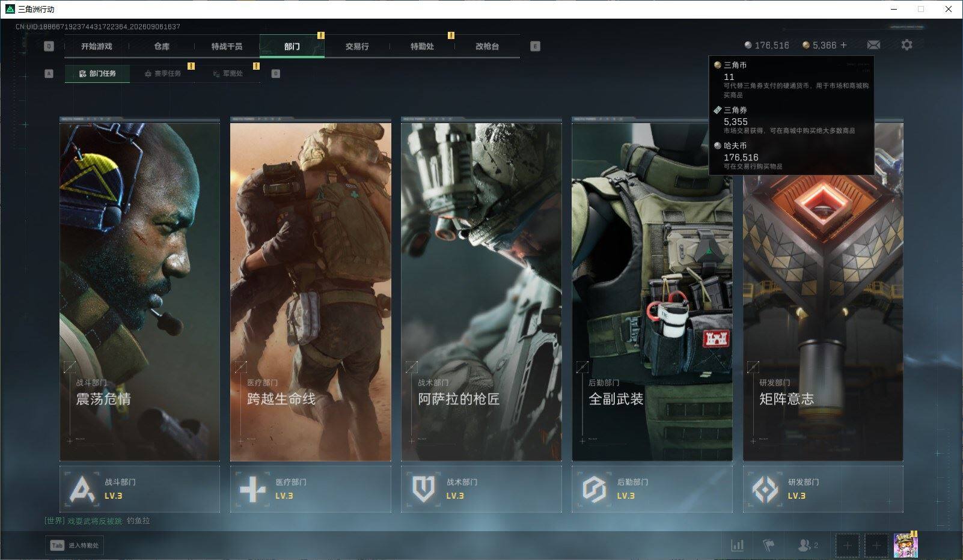Click the coin icon beside top-bar 5,366
Image resolution: width=963 pixels, height=560 pixels.
click(x=806, y=45)
